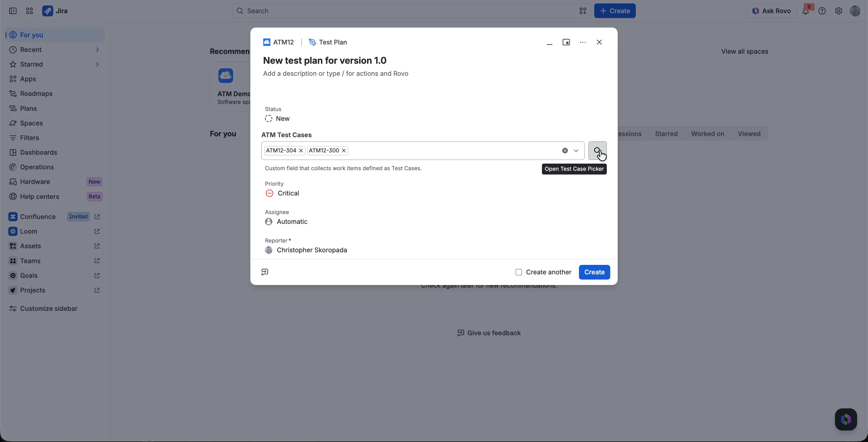
Task: Click the View all spaces link
Action: click(745, 52)
